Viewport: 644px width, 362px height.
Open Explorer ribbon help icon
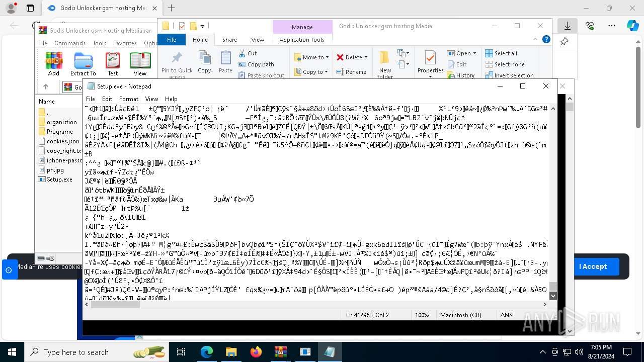point(546,39)
